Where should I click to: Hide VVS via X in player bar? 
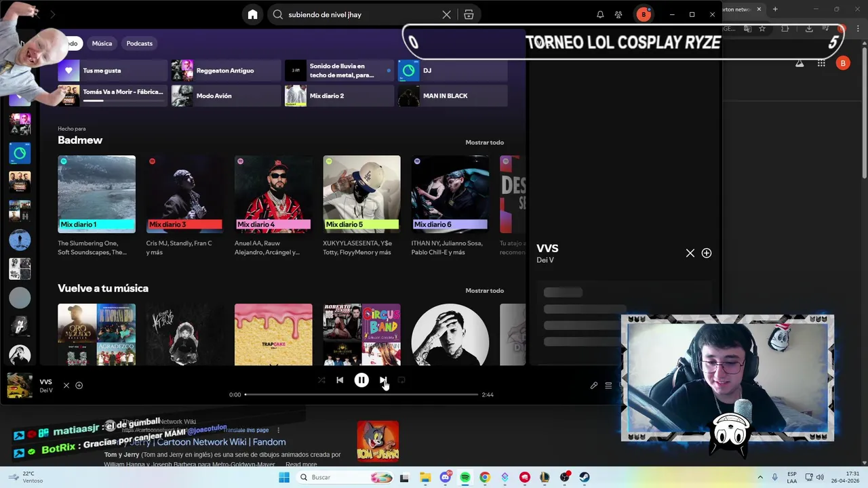[66, 385]
